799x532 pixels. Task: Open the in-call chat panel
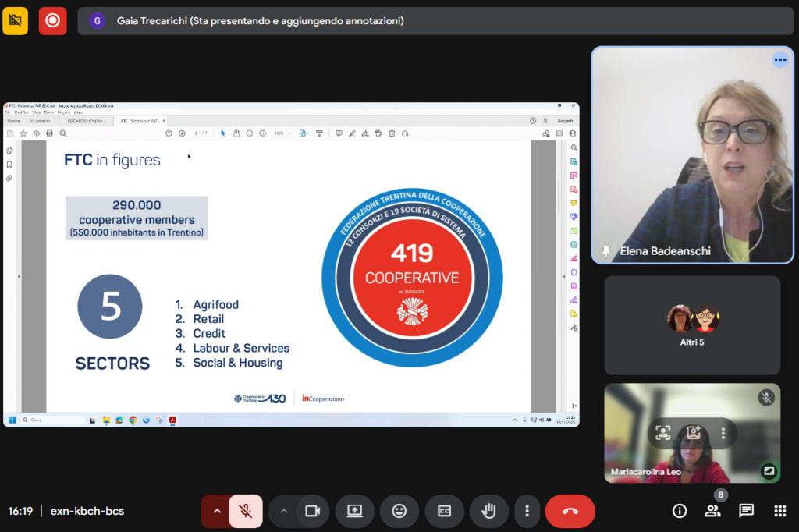(747, 511)
